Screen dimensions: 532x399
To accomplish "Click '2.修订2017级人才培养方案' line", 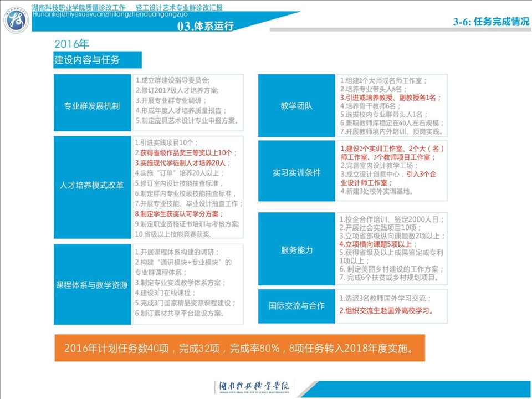I will [x=177, y=90].
